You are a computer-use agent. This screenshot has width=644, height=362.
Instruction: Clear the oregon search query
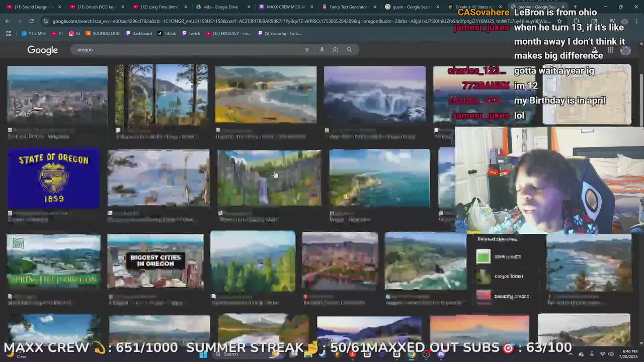(x=307, y=50)
